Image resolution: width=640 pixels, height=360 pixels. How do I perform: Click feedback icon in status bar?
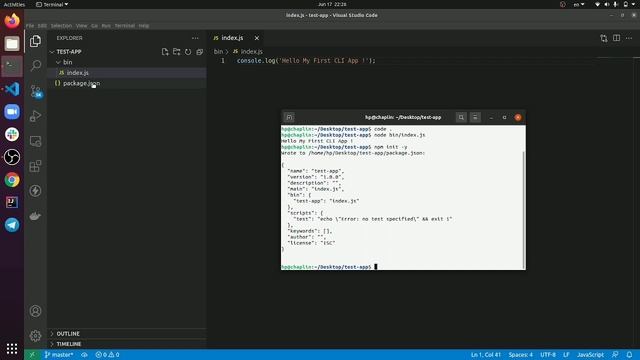pyautogui.click(x=615, y=355)
